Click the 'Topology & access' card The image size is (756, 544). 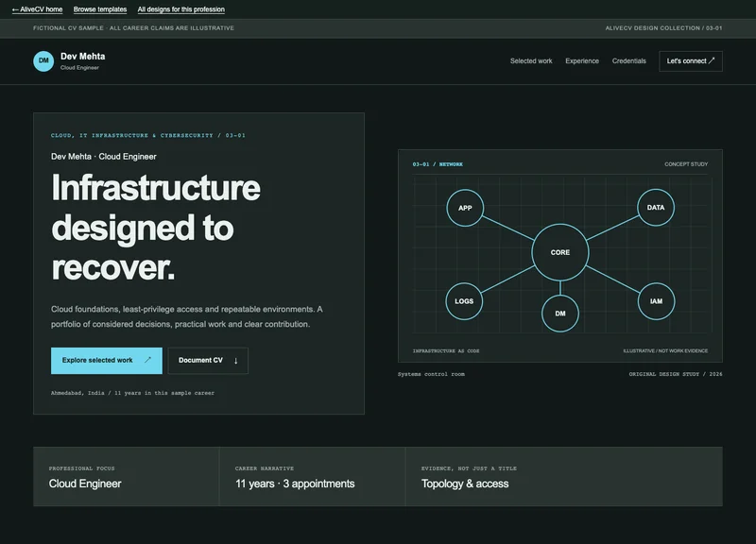(x=564, y=477)
